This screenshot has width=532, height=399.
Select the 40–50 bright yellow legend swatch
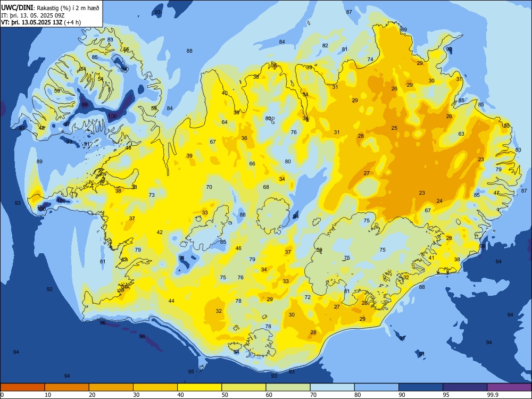(199, 387)
